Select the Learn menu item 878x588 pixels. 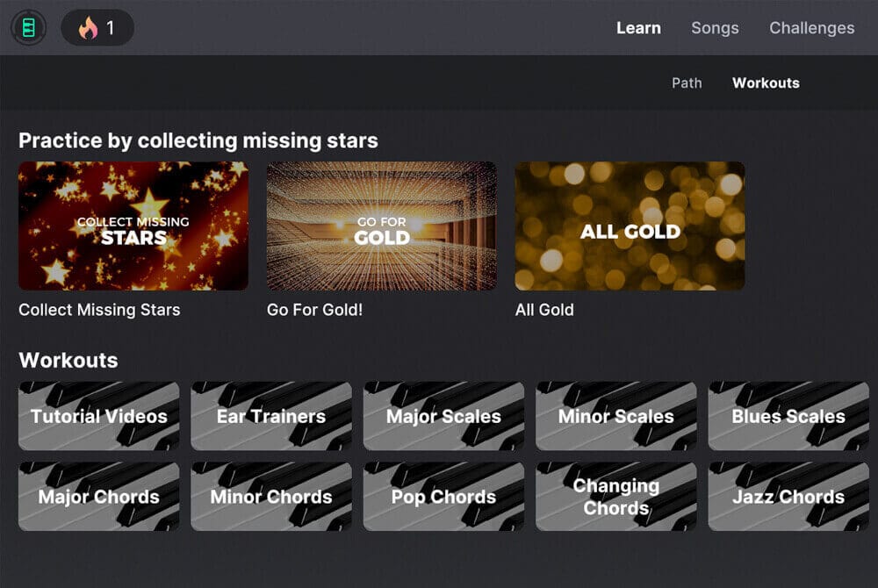(x=639, y=27)
